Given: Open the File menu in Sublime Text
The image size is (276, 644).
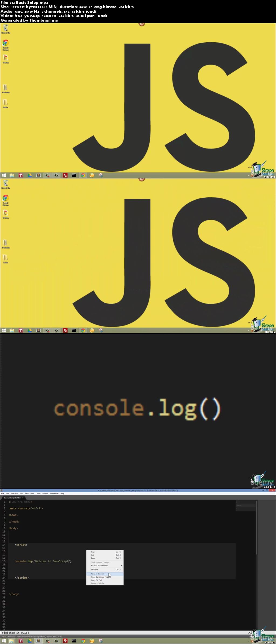Looking at the screenshot, I should pyautogui.click(x=2, y=493).
